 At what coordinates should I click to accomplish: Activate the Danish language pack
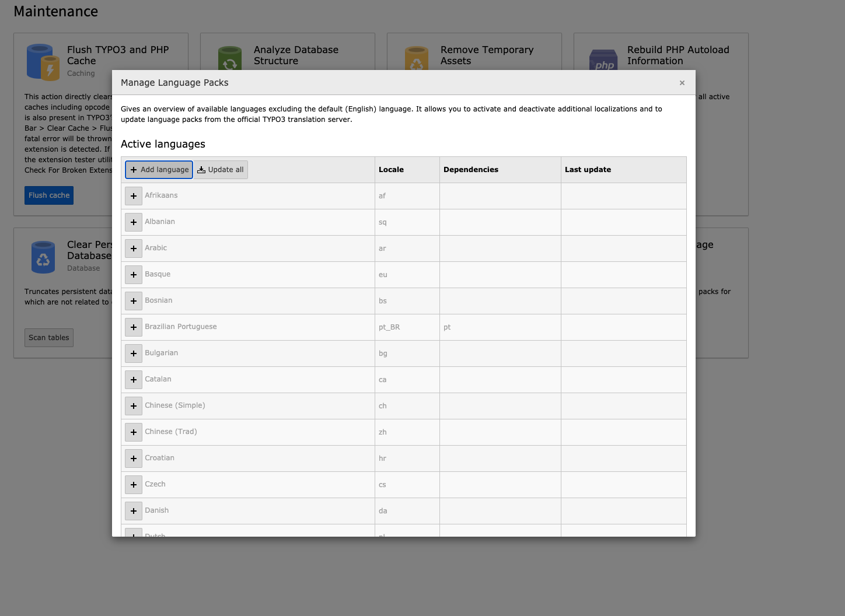click(x=133, y=510)
